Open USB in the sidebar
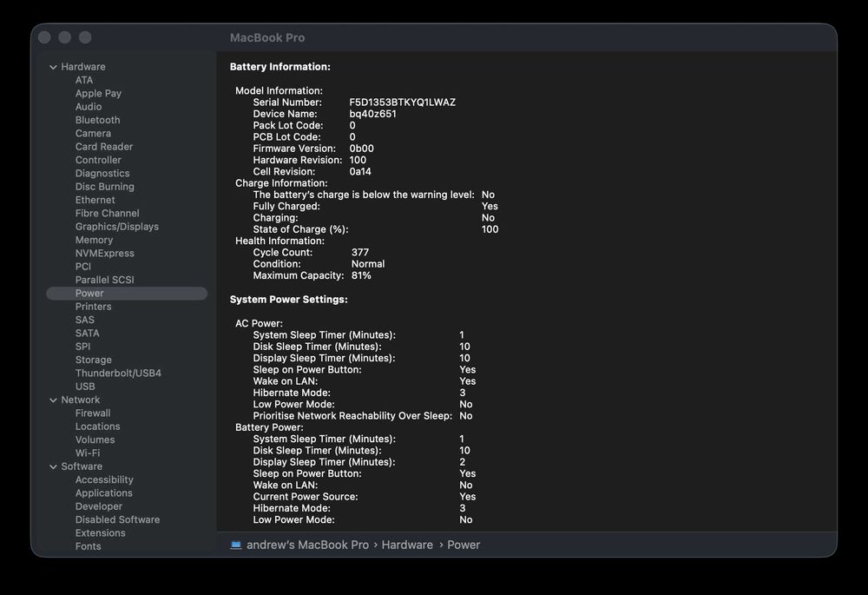This screenshot has height=595, width=868. click(85, 387)
